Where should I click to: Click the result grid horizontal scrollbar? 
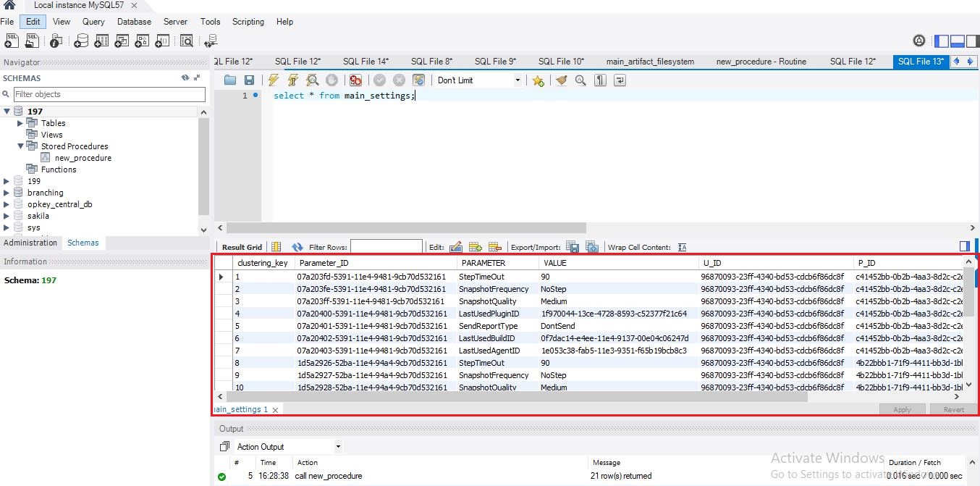(x=516, y=397)
